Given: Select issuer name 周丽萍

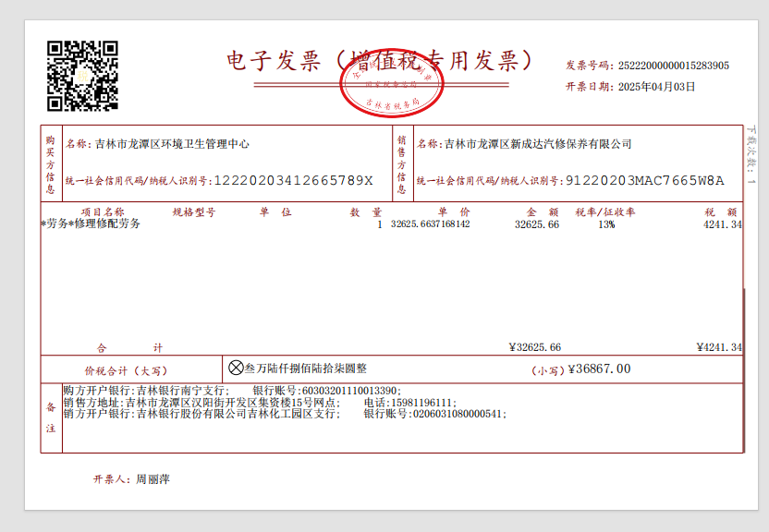Looking at the screenshot, I should [x=153, y=479].
